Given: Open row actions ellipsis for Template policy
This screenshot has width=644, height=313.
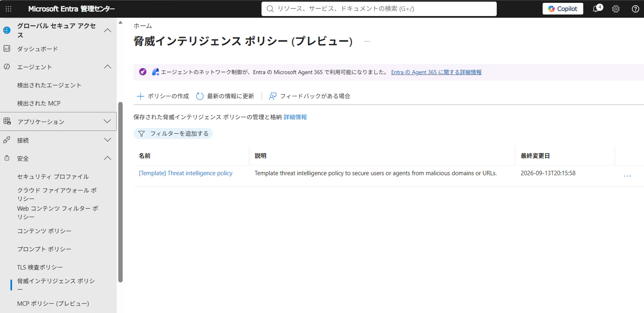Looking at the screenshot, I should coord(628,176).
